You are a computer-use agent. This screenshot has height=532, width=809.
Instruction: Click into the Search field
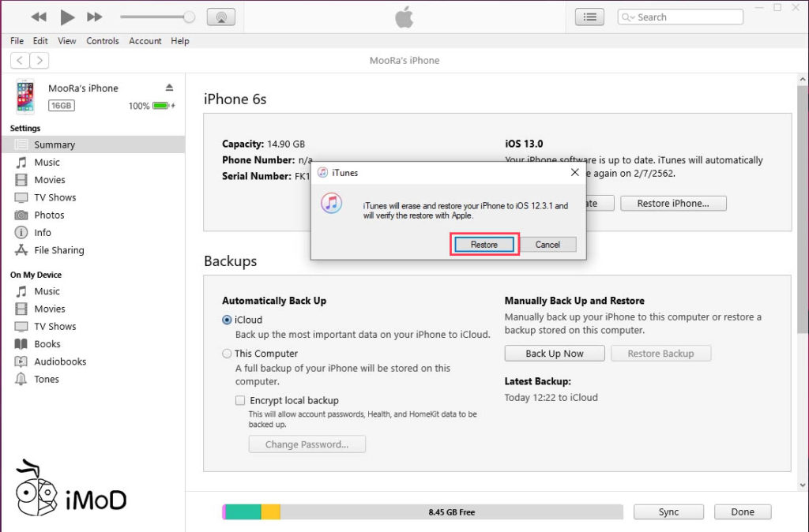click(x=680, y=17)
